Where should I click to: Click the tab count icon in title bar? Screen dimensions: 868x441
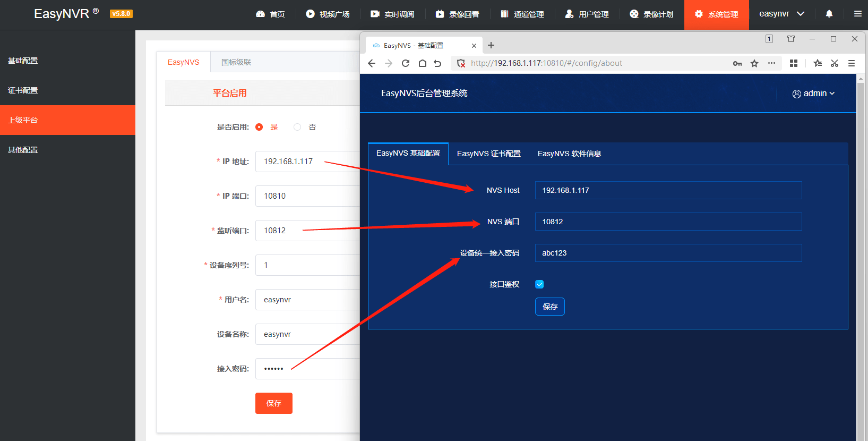click(769, 39)
